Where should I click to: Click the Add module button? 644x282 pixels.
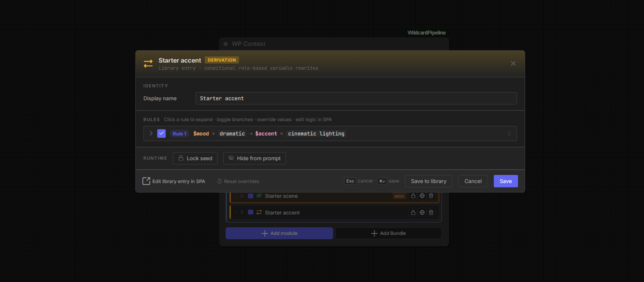[x=279, y=233]
